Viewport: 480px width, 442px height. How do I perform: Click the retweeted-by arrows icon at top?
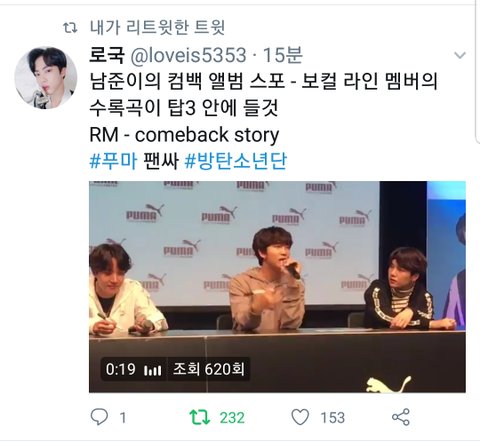pos(70,28)
